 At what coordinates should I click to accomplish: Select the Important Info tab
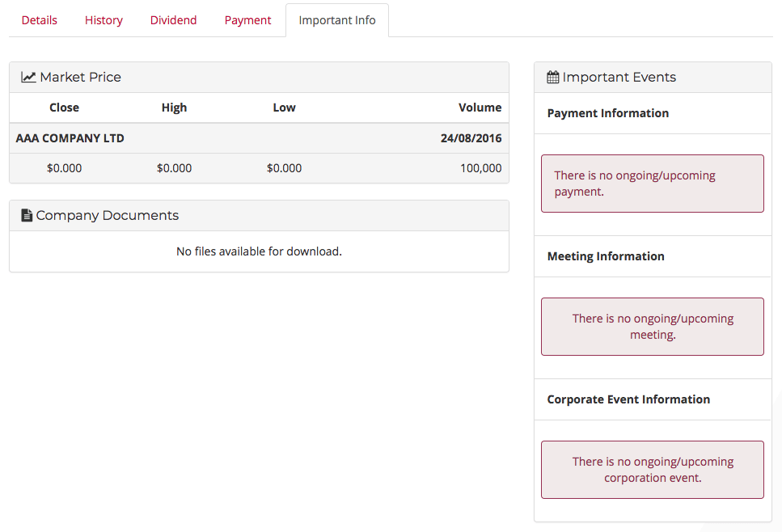click(x=336, y=19)
